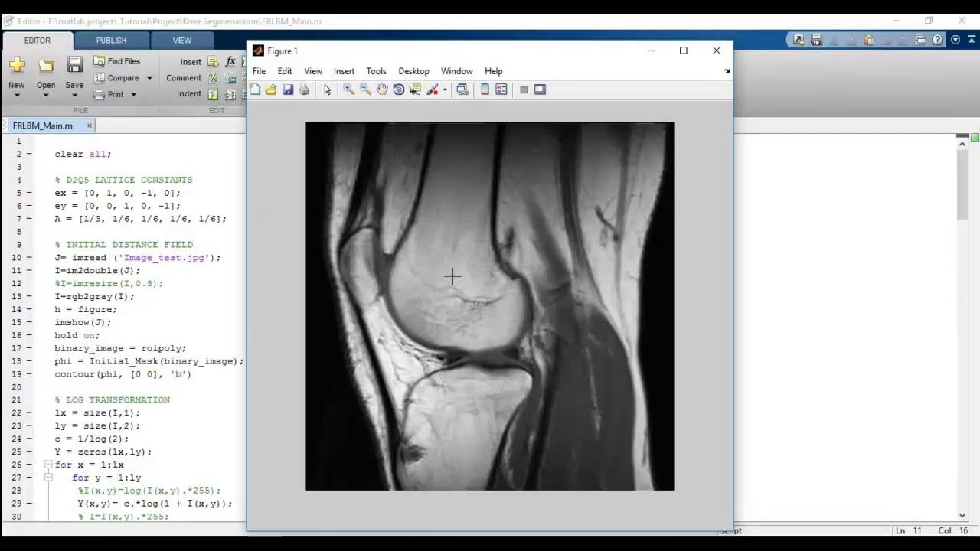Image resolution: width=980 pixels, height=551 pixels.
Task: Open the Window menu in Figure 1
Action: 456,71
